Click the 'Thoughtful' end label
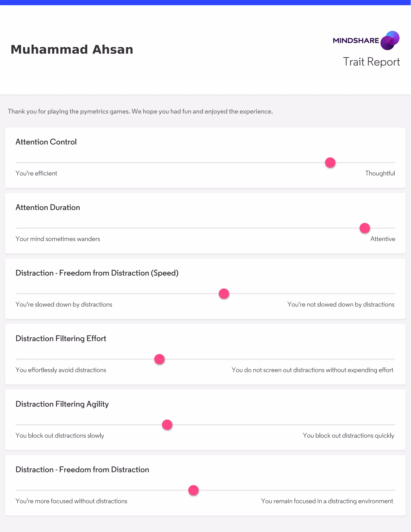The image size is (411, 532). click(x=380, y=173)
